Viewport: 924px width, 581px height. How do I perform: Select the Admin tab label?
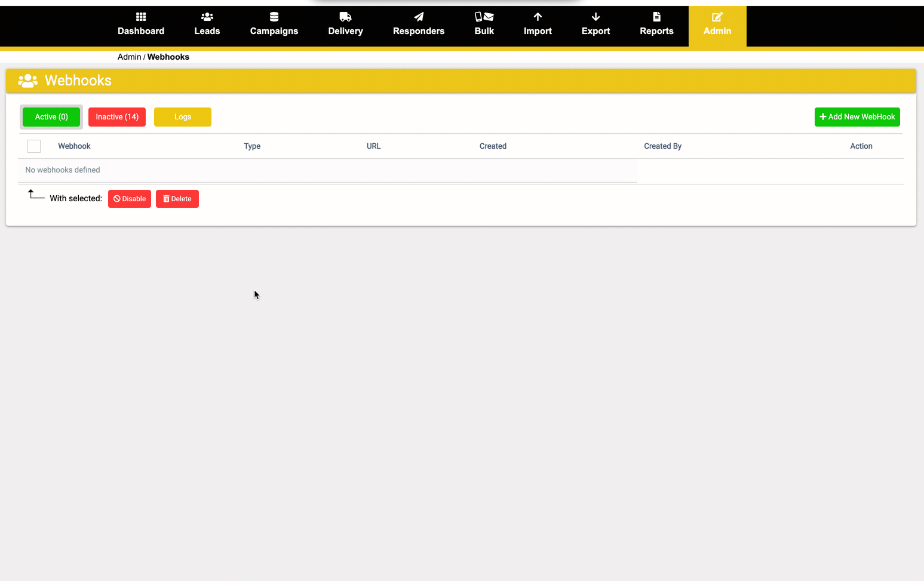(x=717, y=31)
